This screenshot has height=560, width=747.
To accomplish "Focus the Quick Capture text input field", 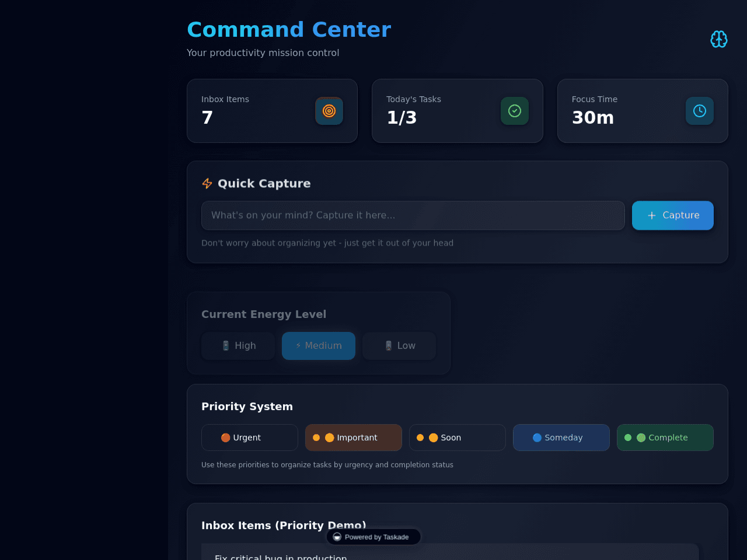I will click(413, 215).
